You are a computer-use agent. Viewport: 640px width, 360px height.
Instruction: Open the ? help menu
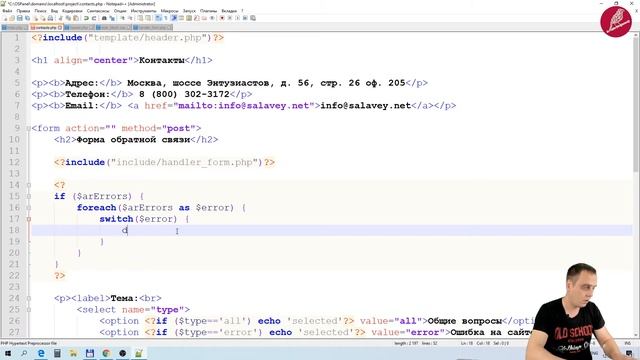(242, 11)
